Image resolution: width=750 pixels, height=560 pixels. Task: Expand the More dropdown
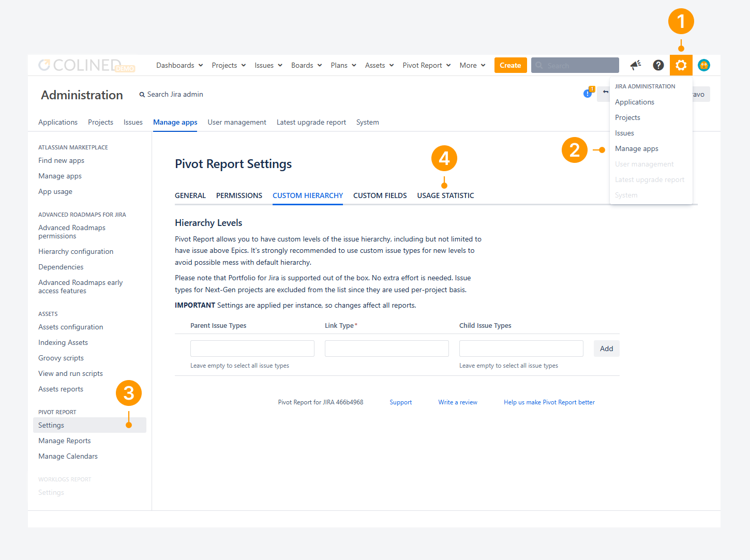(x=473, y=65)
